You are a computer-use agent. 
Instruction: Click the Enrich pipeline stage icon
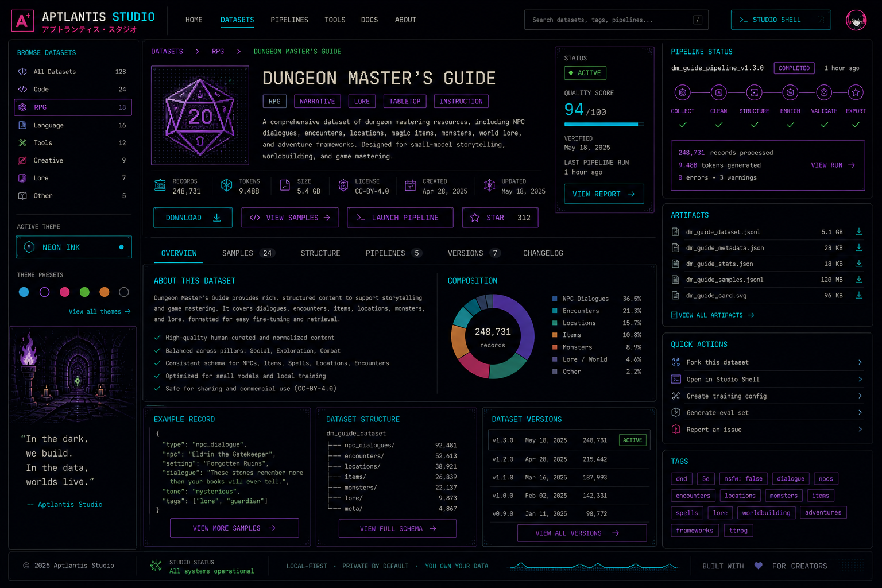(x=790, y=92)
